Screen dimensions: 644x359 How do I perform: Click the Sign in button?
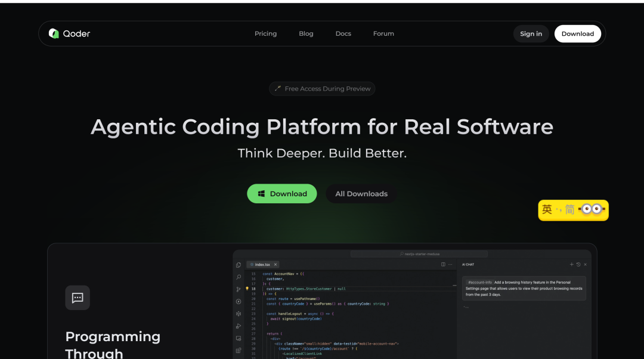(531, 33)
